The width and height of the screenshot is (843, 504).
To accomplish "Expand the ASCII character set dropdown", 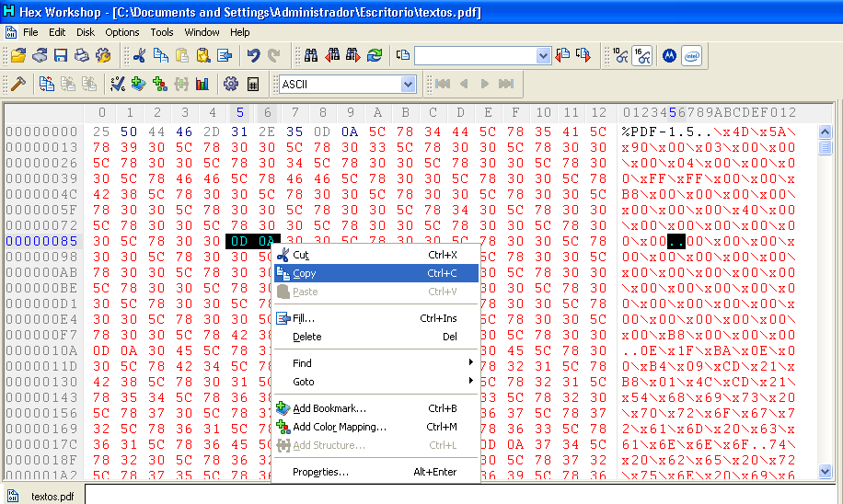I will point(408,85).
